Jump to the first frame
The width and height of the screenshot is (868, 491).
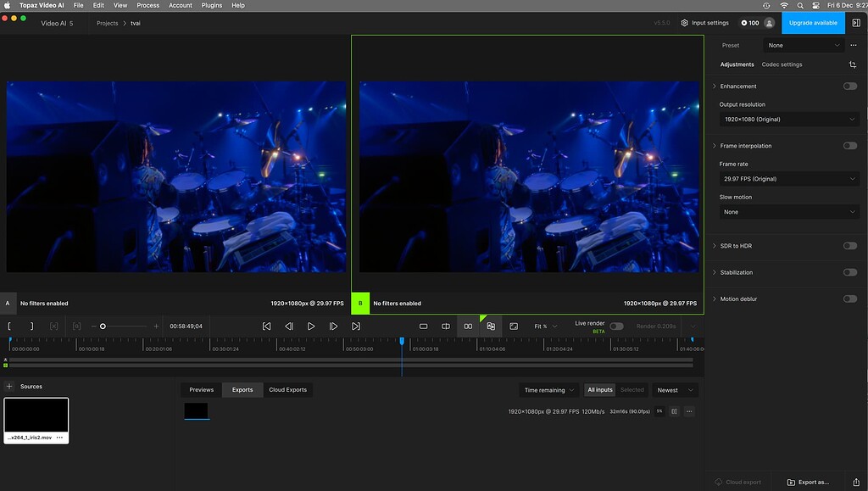(267, 326)
